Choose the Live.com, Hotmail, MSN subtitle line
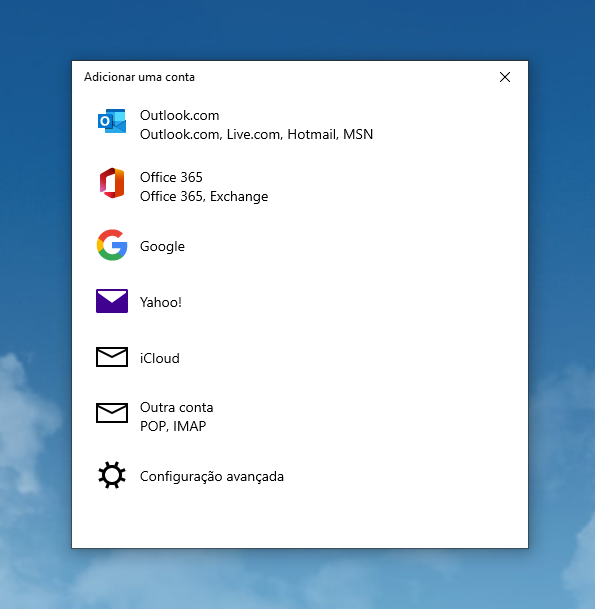Screen dimensions: 595x609 click(256, 134)
